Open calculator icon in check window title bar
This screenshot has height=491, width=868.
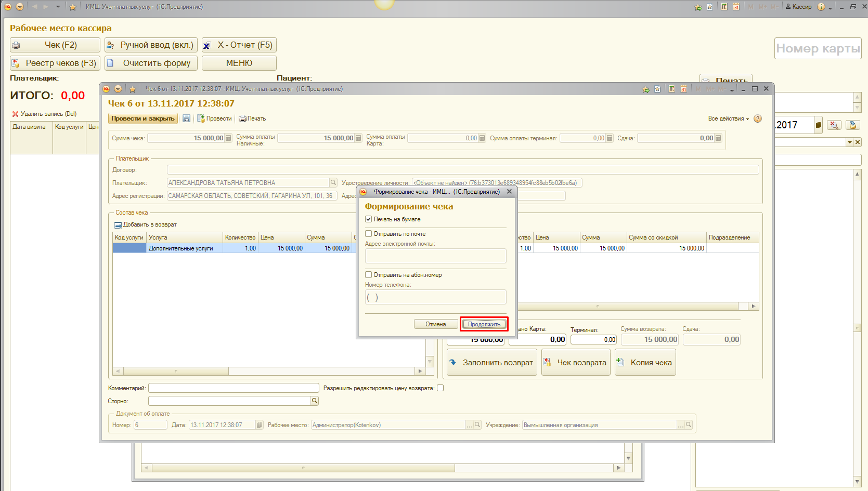[x=671, y=89]
